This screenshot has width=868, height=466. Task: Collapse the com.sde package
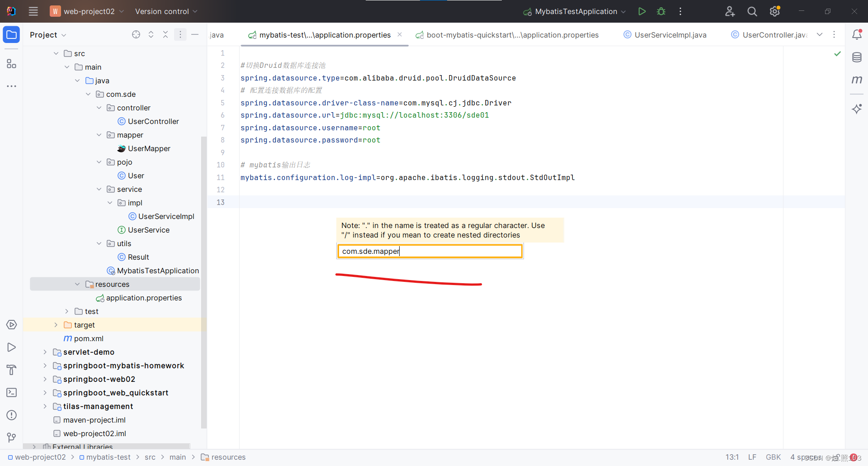pyautogui.click(x=88, y=94)
